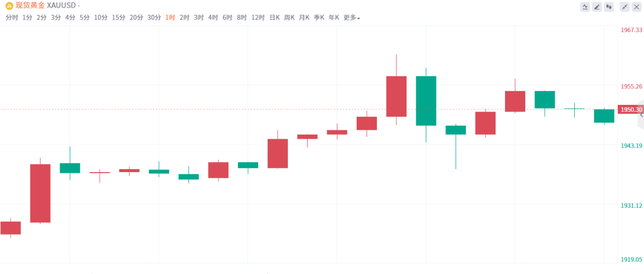Click the active 1时 timeframe
This screenshot has height=274, width=644.
(x=170, y=18)
